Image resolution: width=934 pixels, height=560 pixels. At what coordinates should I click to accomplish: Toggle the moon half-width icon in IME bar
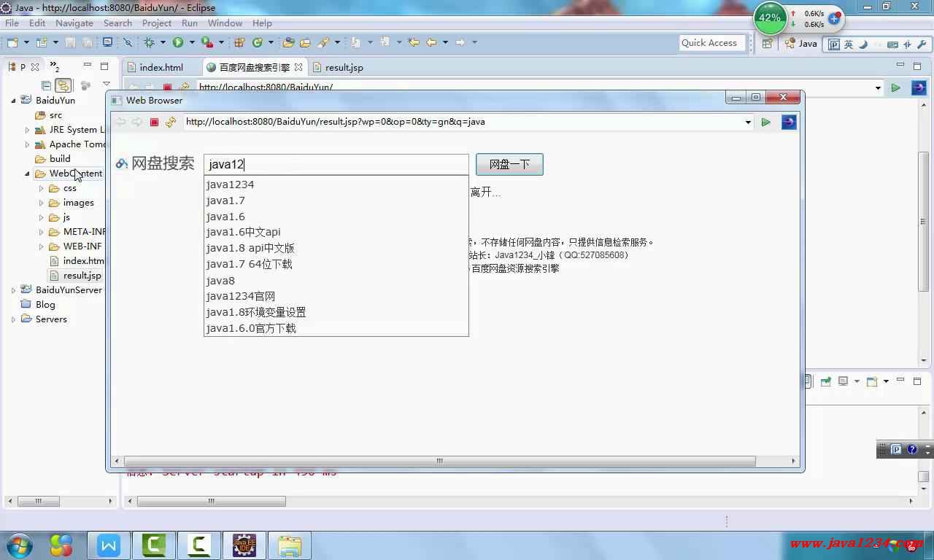[x=863, y=44]
